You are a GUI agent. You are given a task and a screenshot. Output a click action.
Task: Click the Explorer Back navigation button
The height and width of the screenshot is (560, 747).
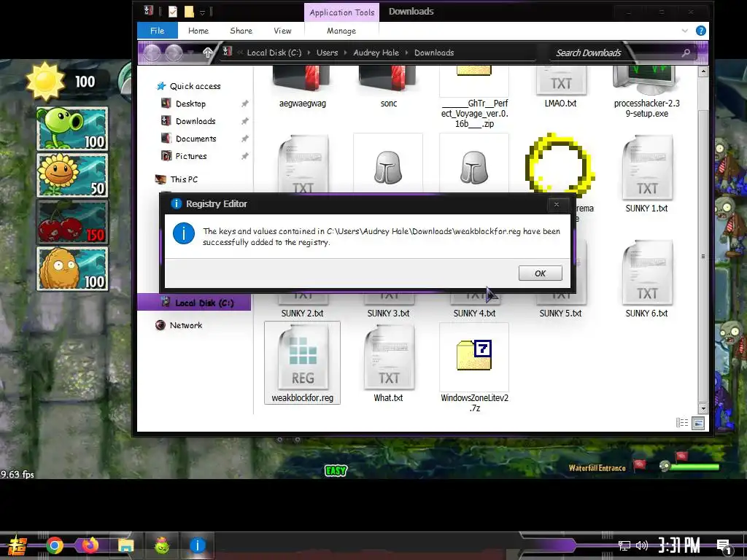pyautogui.click(x=152, y=52)
